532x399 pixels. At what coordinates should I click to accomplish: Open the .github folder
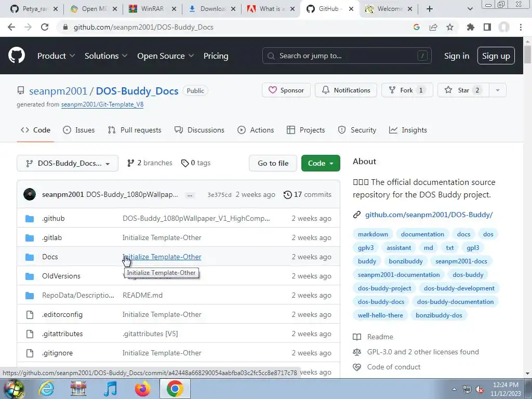(54, 219)
